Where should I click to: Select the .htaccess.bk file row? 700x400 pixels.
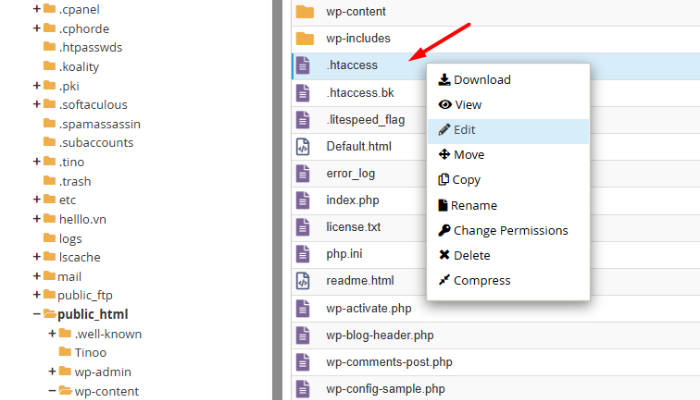(360, 92)
